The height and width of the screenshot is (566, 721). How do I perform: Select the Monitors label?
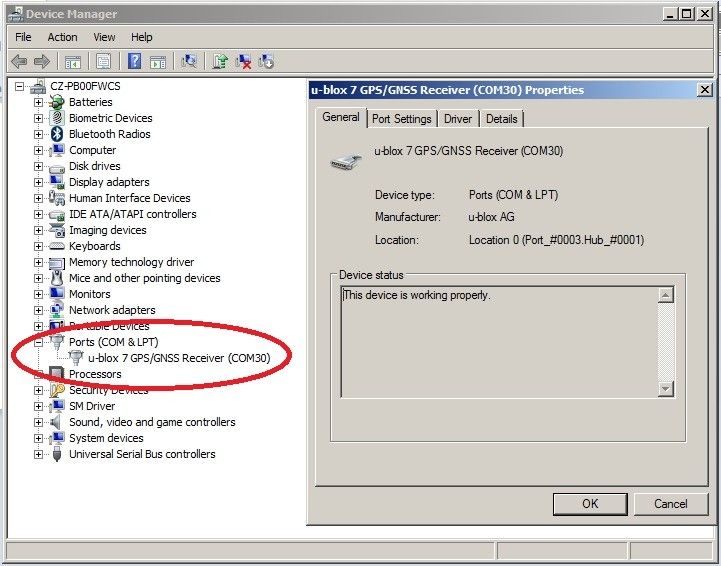point(90,294)
